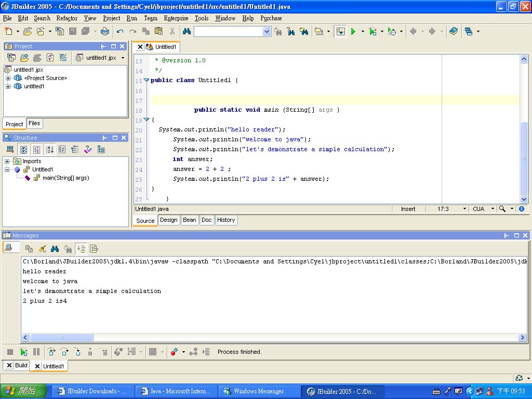Open the Windows Start button

(x=23, y=391)
